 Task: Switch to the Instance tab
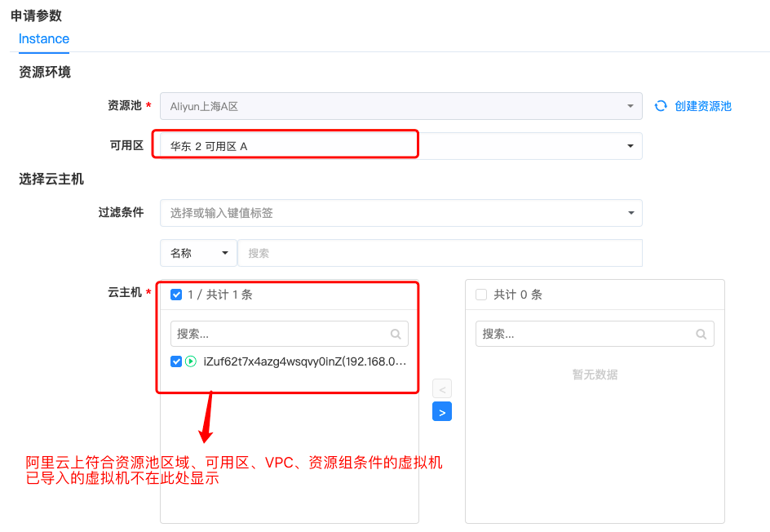pos(43,38)
